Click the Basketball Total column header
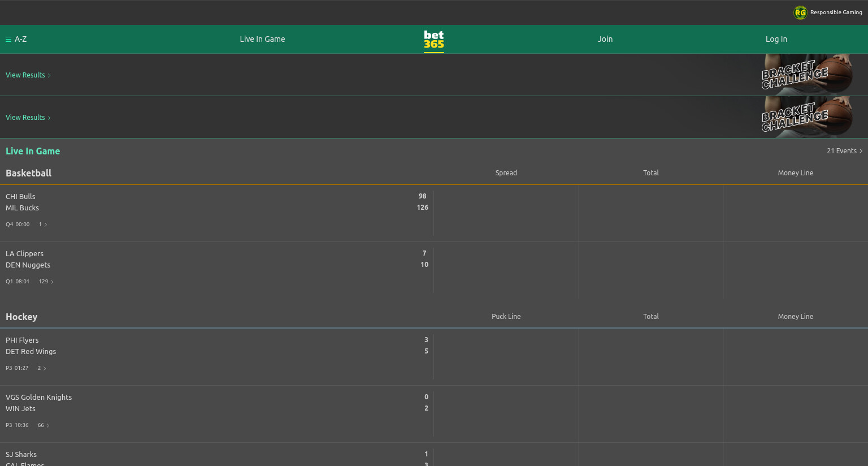 click(651, 173)
